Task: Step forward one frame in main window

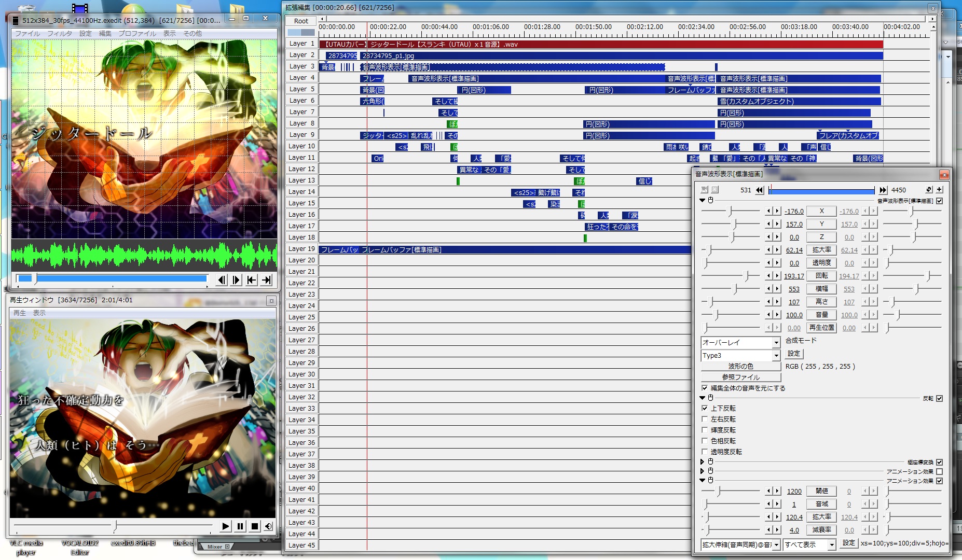Action: click(x=236, y=280)
